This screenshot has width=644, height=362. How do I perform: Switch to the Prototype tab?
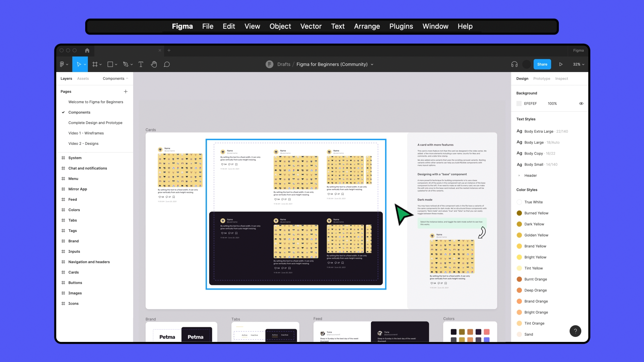[x=542, y=78]
